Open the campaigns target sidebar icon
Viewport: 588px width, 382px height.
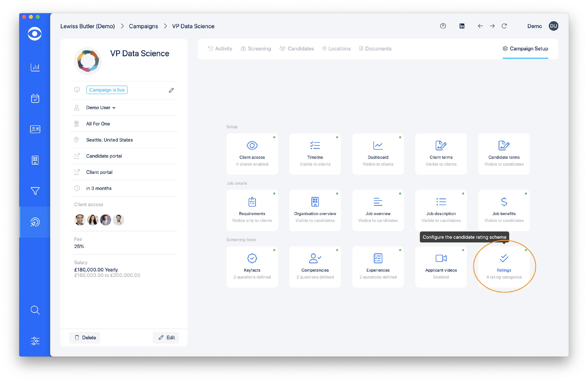click(35, 222)
